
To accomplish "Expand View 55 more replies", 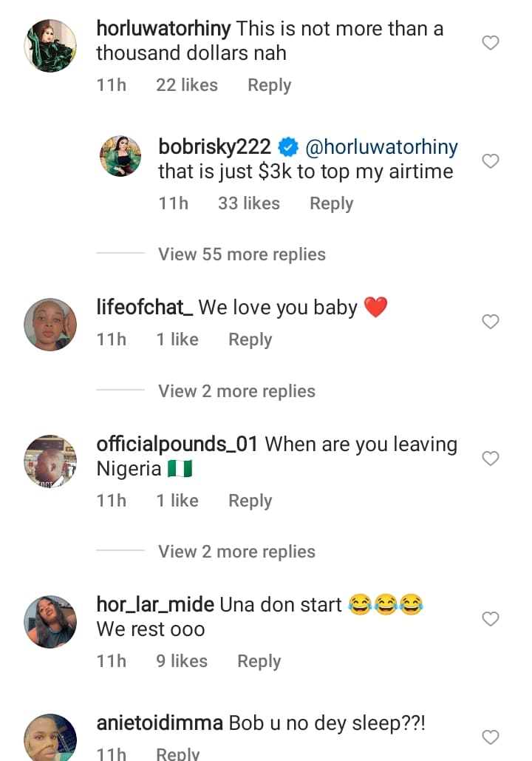I will pos(242,254).
